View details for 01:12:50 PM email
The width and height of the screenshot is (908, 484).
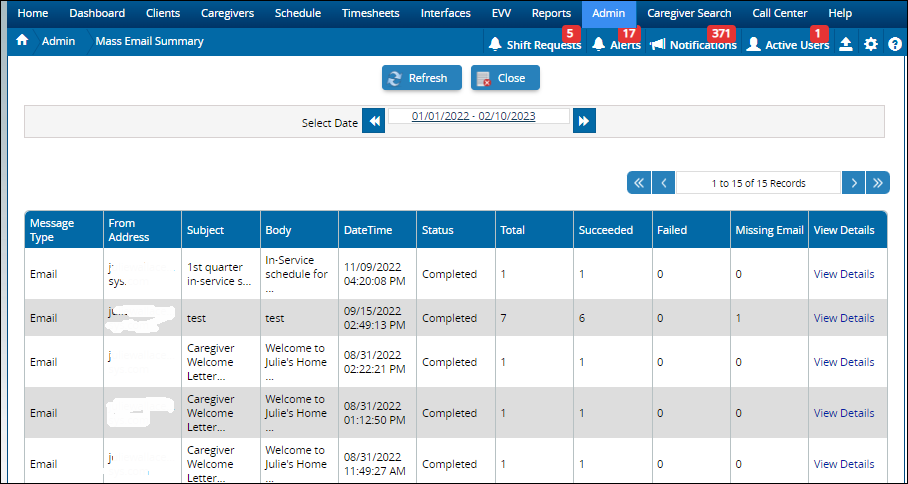coord(844,413)
